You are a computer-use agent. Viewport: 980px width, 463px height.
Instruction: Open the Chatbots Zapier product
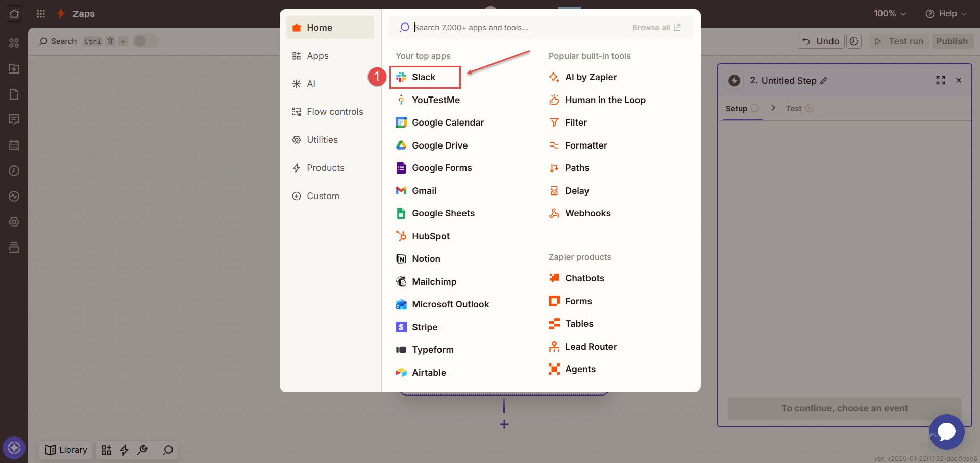click(584, 278)
